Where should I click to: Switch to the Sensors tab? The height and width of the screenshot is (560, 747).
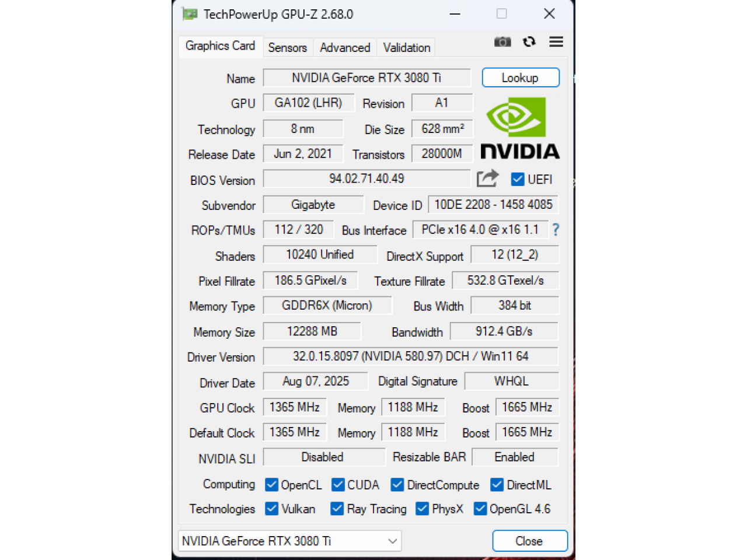click(x=287, y=48)
